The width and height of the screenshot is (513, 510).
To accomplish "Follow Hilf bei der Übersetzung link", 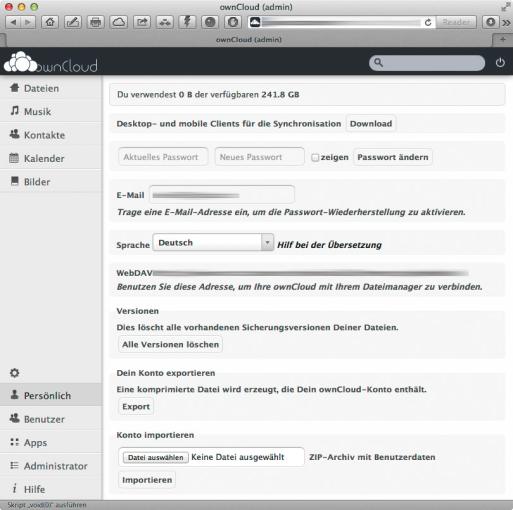I will [329, 245].
